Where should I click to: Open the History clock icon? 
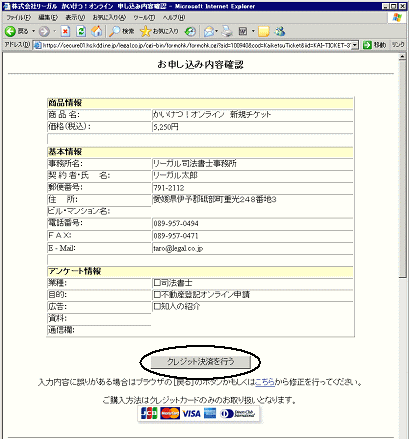[x=190, y=31]
